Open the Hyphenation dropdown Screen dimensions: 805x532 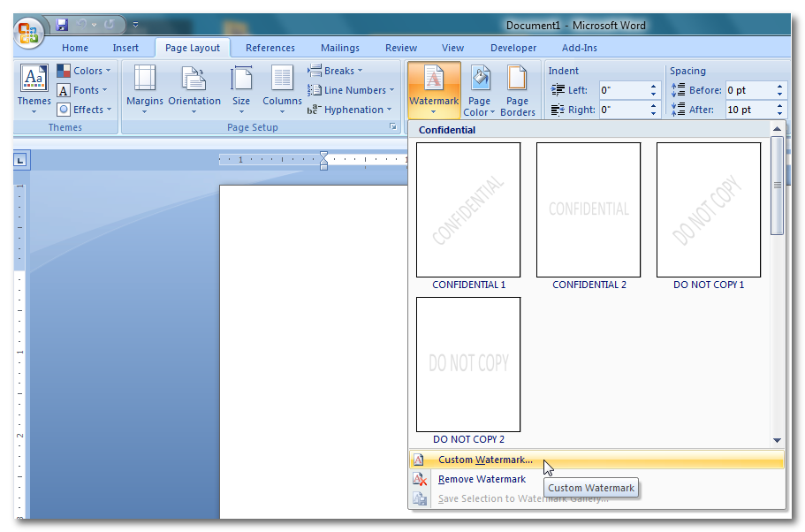[x=351, y=110]
